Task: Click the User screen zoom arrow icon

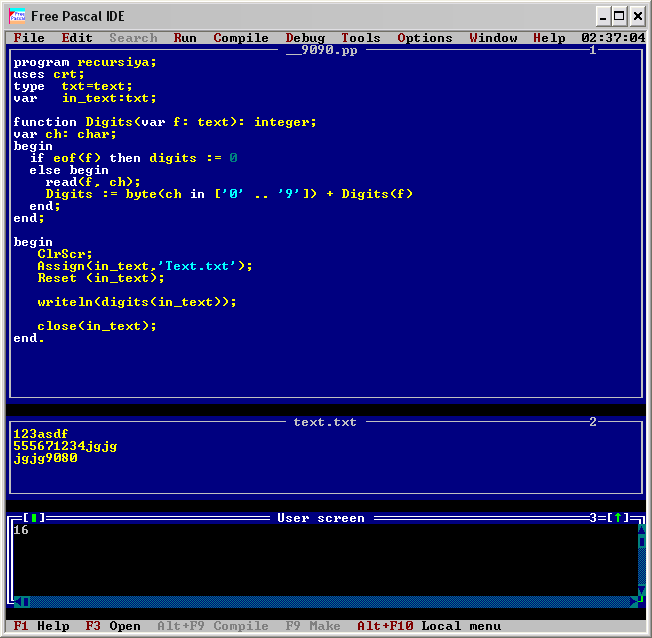Action: 618,518
